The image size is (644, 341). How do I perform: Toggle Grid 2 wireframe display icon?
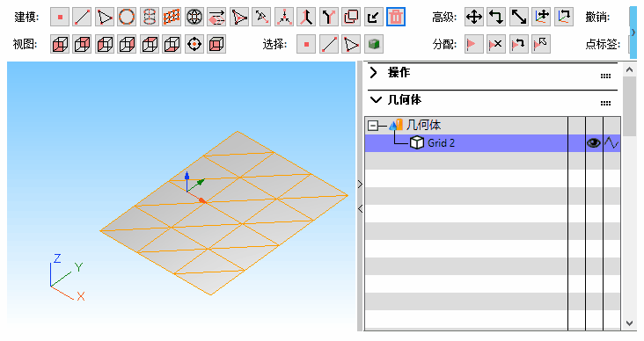(611, 142)
